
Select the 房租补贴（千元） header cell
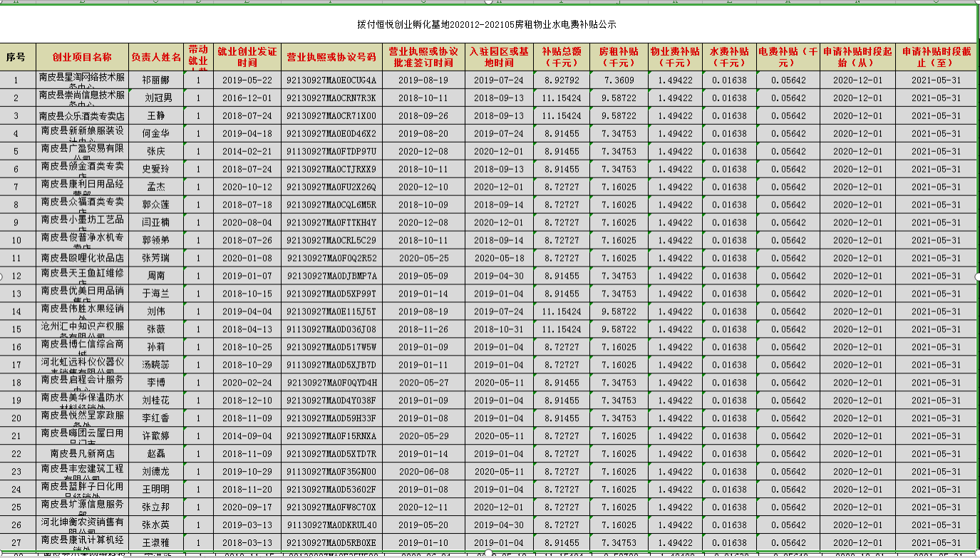(619, 56)
